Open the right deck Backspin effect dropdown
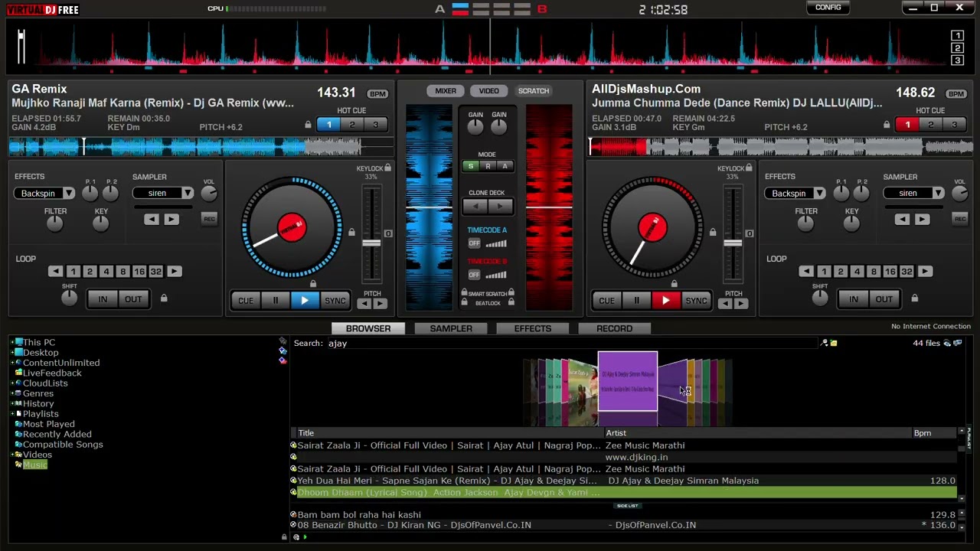 pos(820,194)
